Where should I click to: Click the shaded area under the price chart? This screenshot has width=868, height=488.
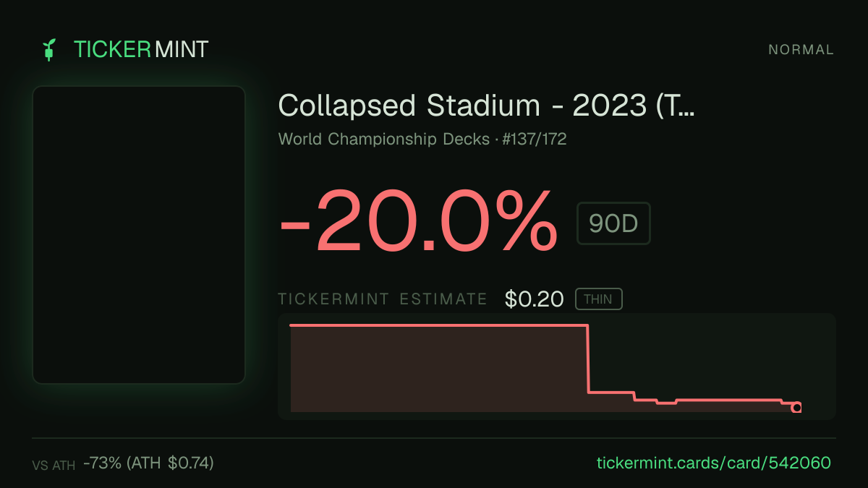438,370
